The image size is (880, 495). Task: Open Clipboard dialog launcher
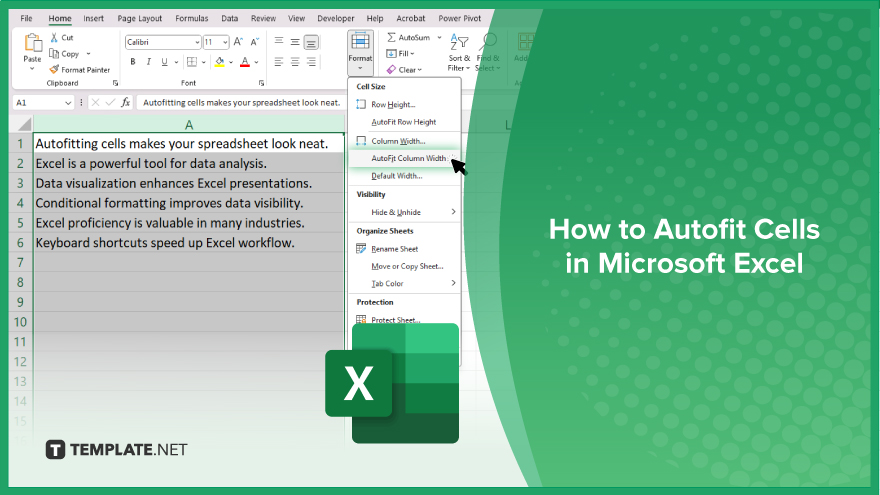pyautogui.click(x=115, y=83)
